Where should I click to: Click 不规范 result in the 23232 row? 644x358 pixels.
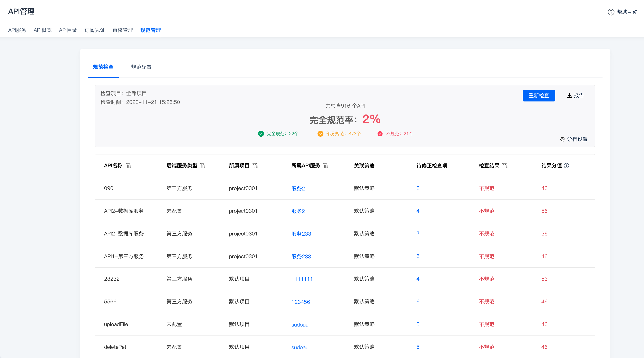coord(487,279)
